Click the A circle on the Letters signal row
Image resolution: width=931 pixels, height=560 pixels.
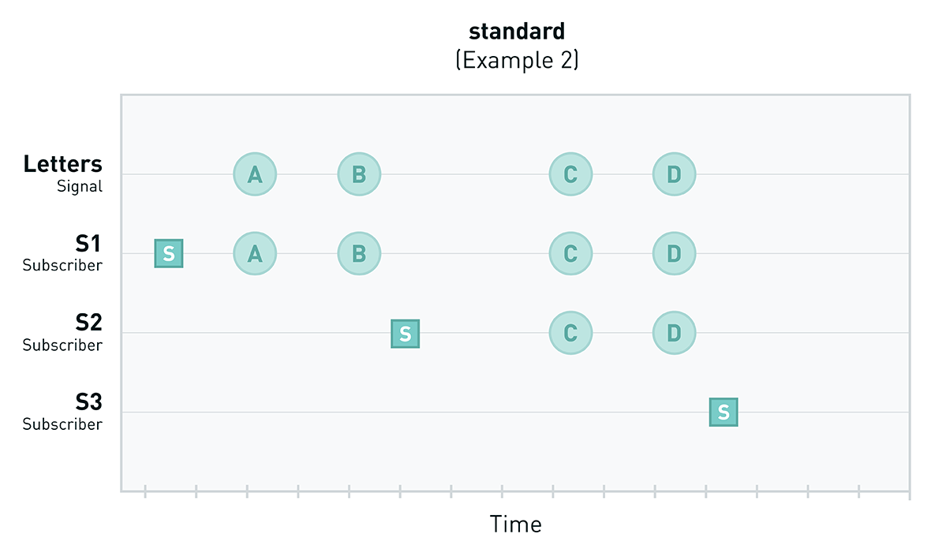click(x=255, y=174)
